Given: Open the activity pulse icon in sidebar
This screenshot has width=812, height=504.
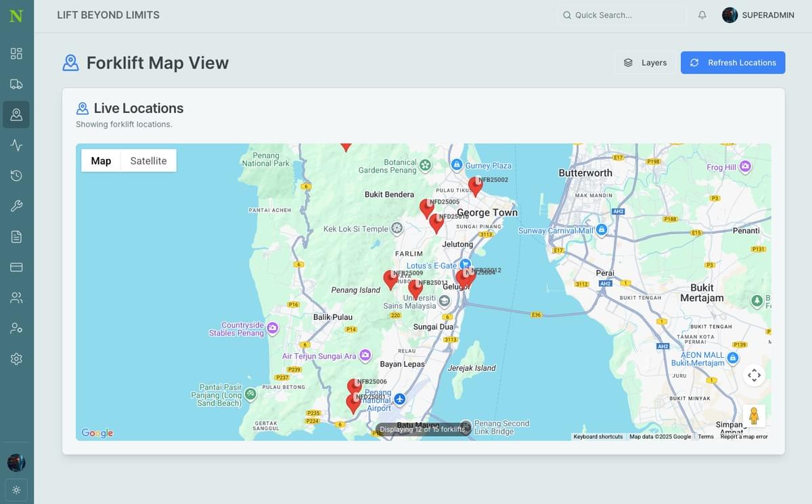Looking at the screenshot, I should click(16, 145).
